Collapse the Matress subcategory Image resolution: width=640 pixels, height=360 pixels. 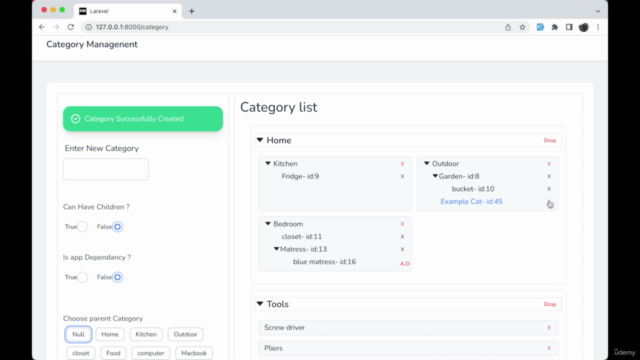tap(276, 249)
